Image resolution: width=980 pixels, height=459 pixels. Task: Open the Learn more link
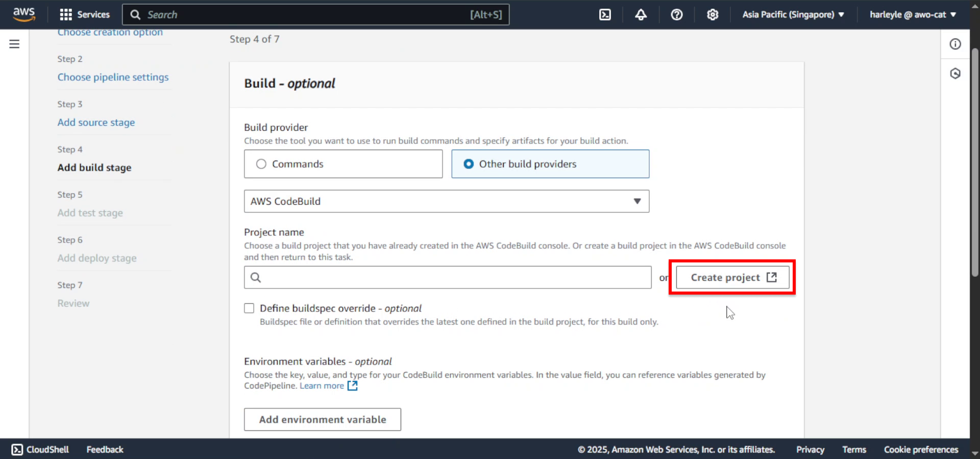322,386
